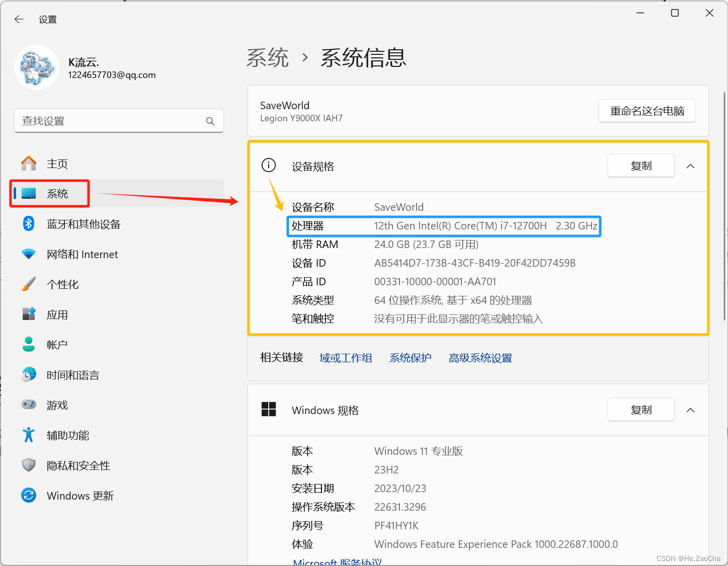Focus the 查找设置 search field
Viewport: 728px width, 566px height.
coord(119,121)
